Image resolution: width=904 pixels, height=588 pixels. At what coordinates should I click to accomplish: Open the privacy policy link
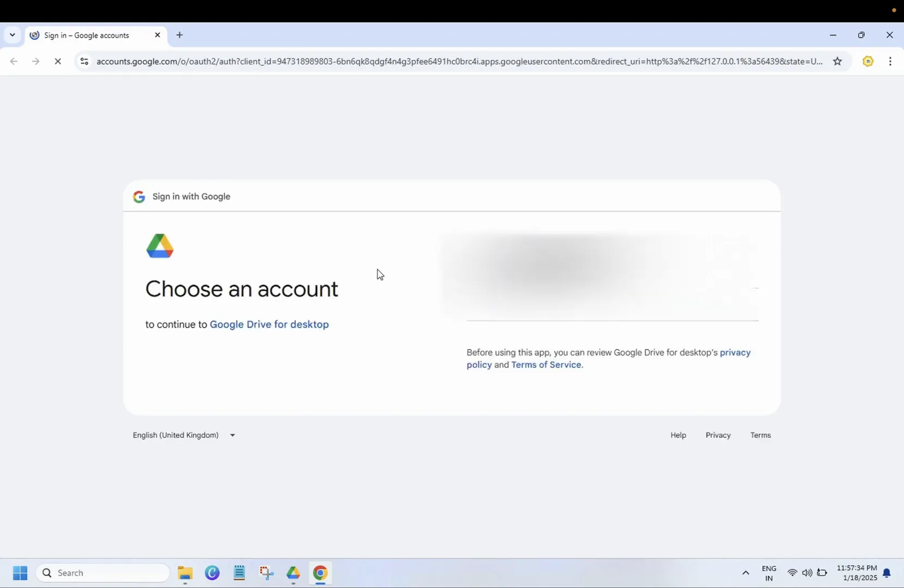coord(735,352)
